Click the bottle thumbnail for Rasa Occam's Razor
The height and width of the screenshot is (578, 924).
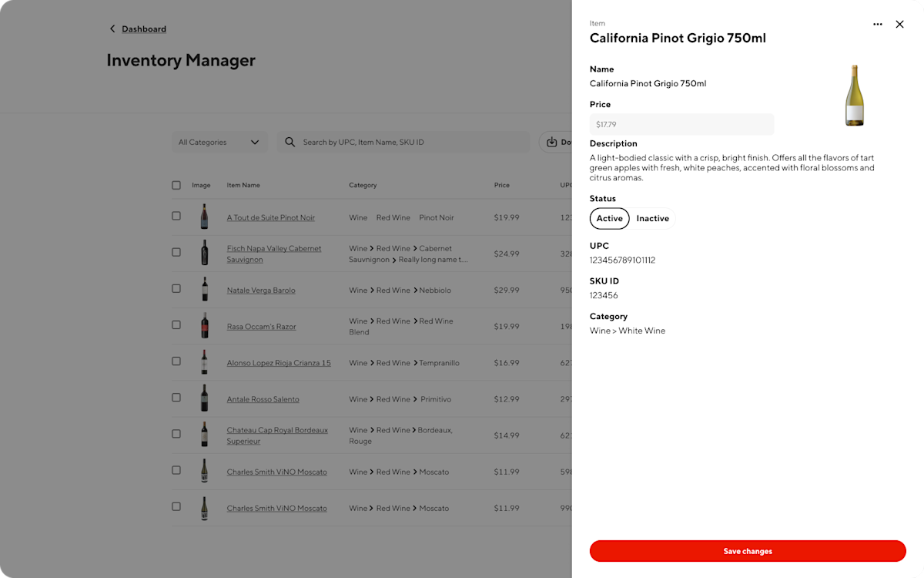(204, 324)
